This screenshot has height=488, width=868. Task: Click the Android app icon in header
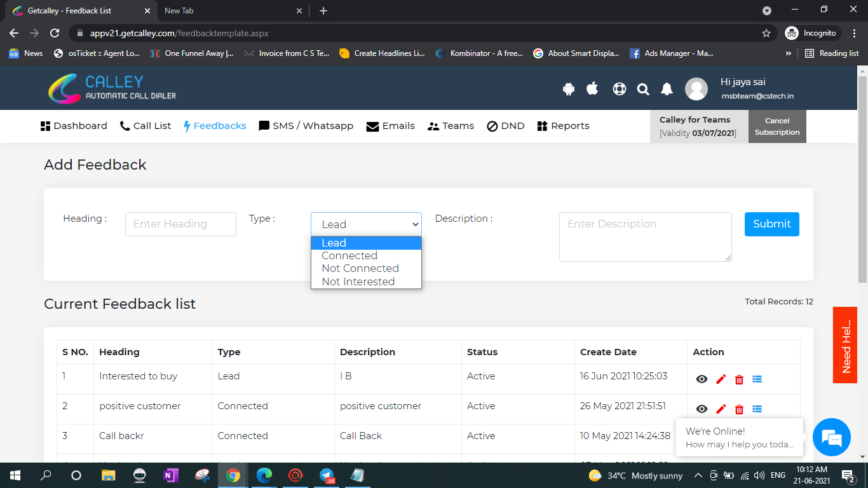point(569,89)
